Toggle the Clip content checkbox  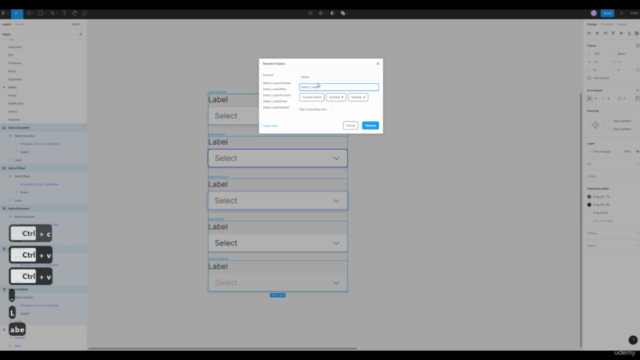[589, 78]
